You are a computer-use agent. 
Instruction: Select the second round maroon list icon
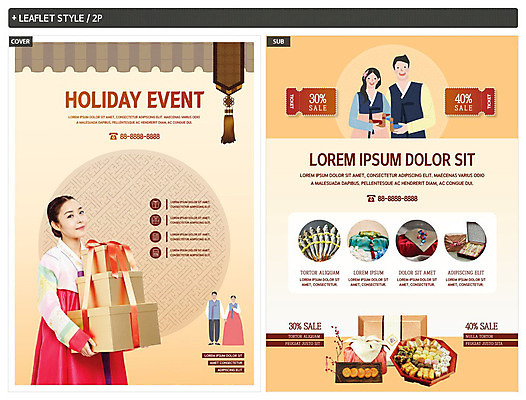155,220
